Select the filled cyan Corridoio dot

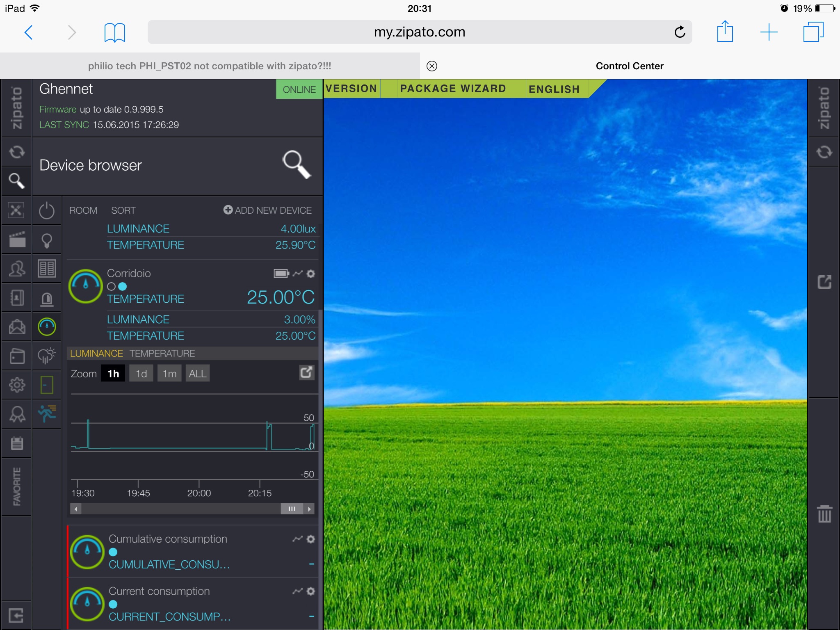pos(123,287)
